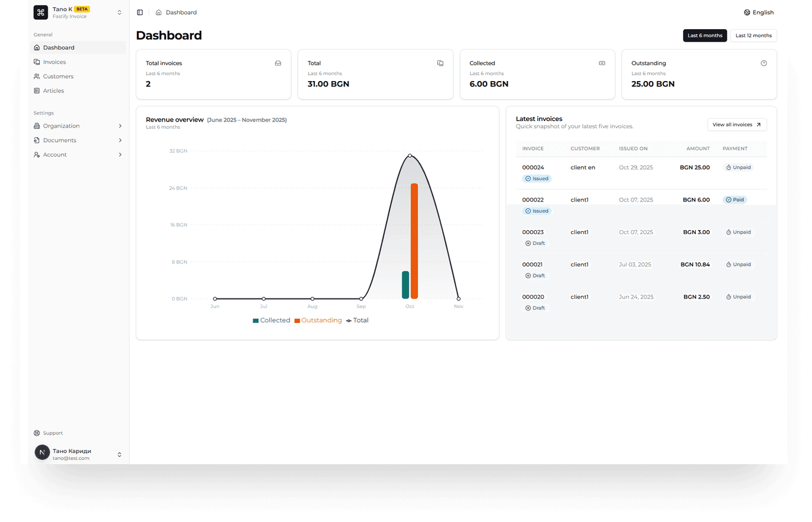This screenshot has width=812, height=522.
Task: Click the Articles icon in sidebar
Action: tap(37, 91)
